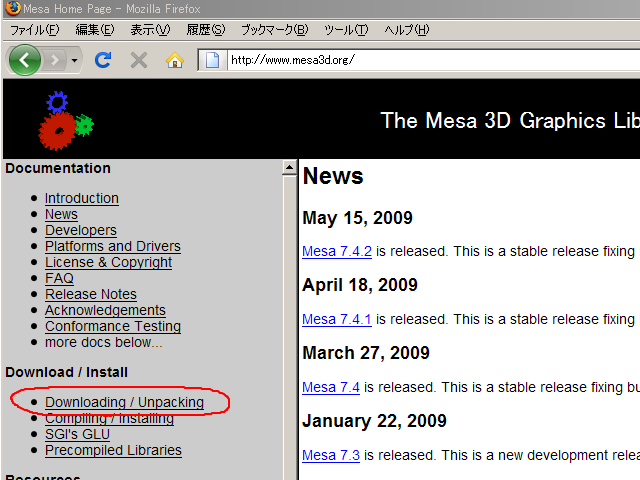
Task: Open the Conformance Testing link
Action: point(113,327)
